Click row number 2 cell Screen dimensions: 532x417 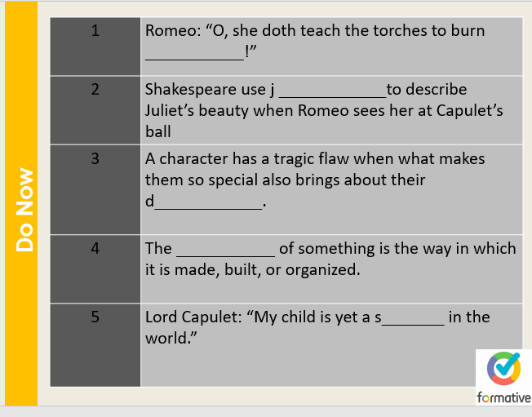95,110
